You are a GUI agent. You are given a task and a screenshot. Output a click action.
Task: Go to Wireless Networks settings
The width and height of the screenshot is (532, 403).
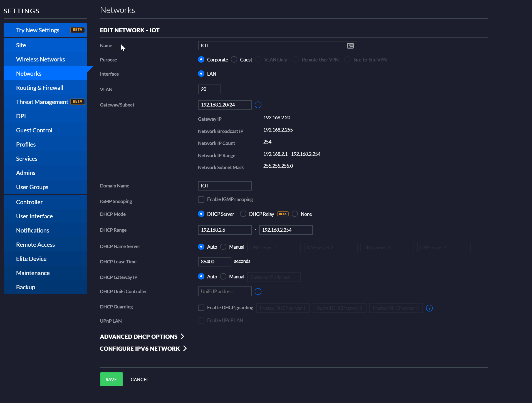[x=40, y=59]
